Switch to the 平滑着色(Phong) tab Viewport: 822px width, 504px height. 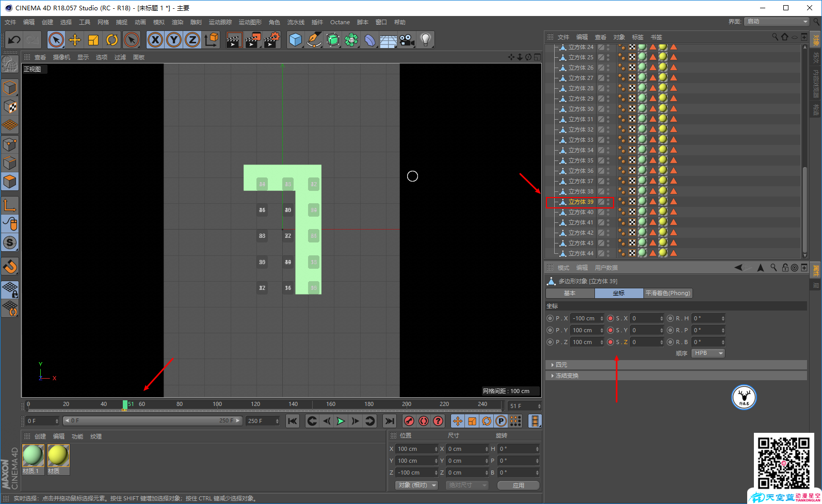[x=668, y=293]
